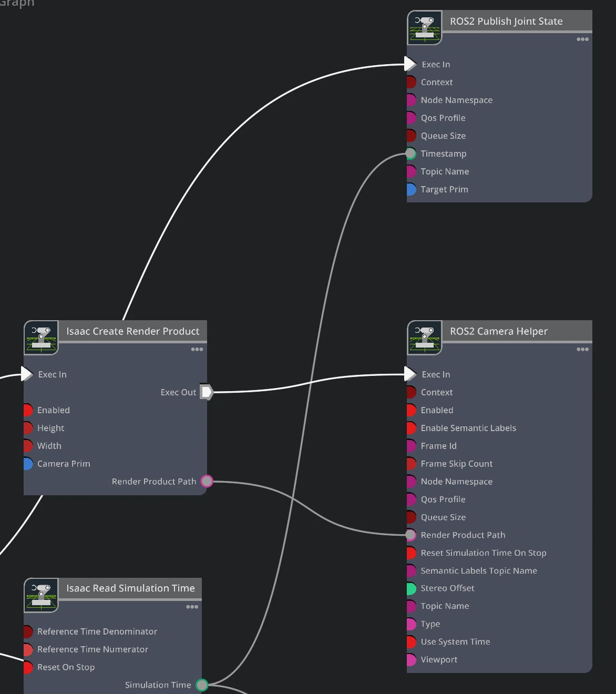The height and width of the screenshot is (694, 616).
Task: Select Semantic Labels Topic Name port
Action: 412,571
